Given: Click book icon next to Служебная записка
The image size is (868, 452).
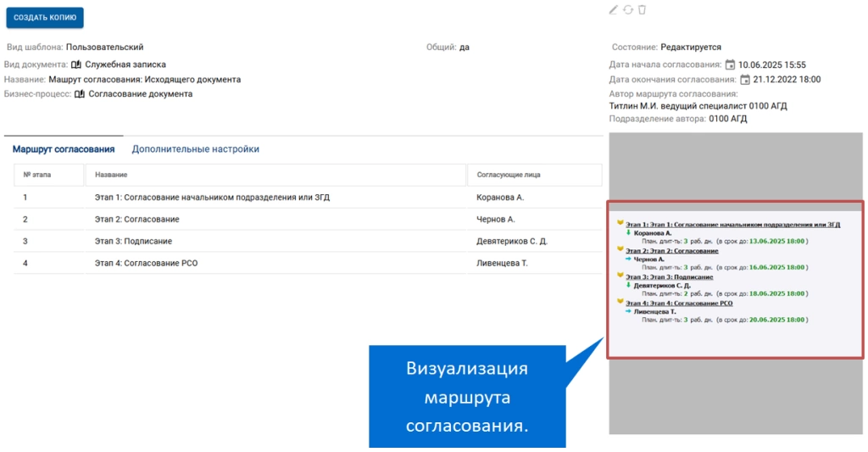Looking at the screenshot, I should click(76, 64).
